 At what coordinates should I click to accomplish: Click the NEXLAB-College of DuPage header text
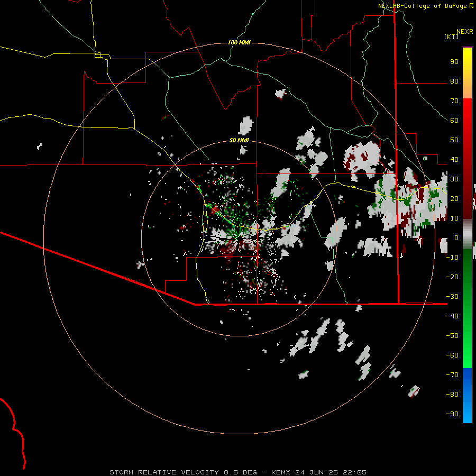[422, 6]
